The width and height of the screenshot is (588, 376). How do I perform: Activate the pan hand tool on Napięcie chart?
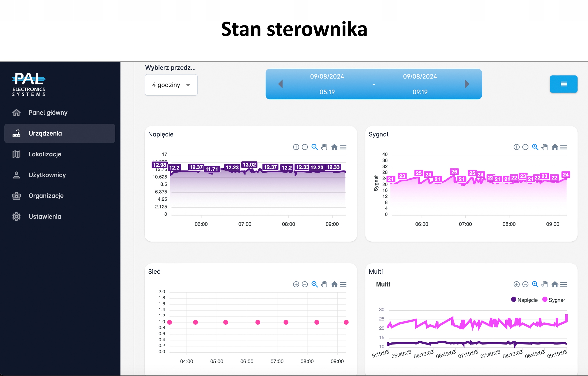(324, 147)
